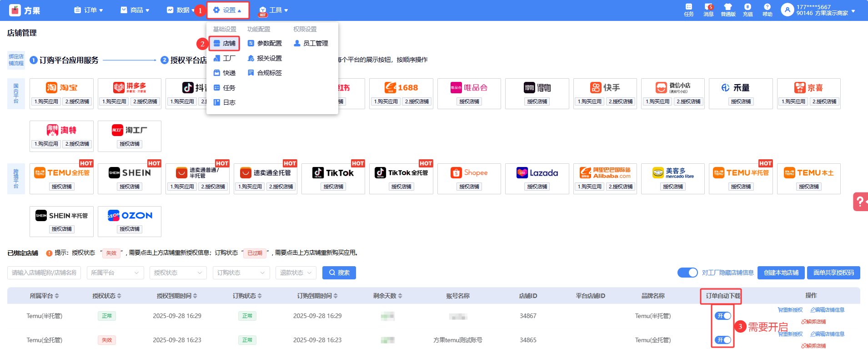Click the 方果 logo icon
868x349 pixels.
click(15, 10)
